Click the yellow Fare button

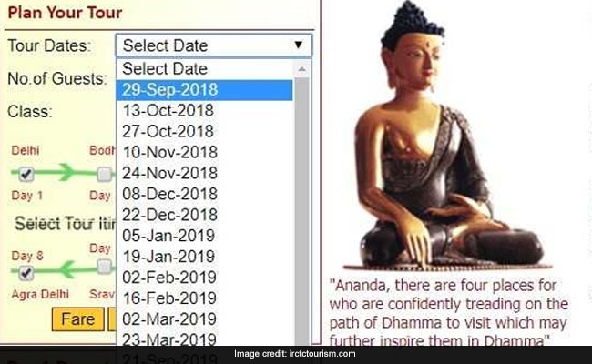pyautogui.click(x=77, y=319)
